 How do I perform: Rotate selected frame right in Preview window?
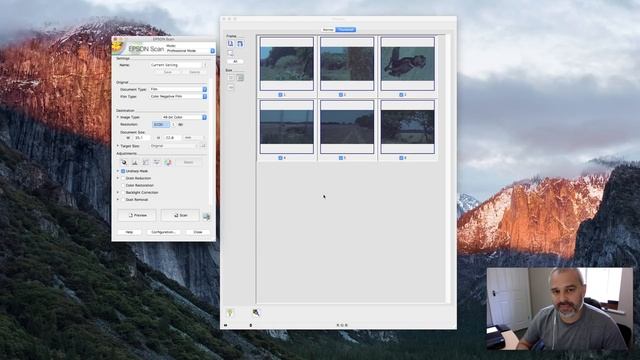(x=240, y=43)
